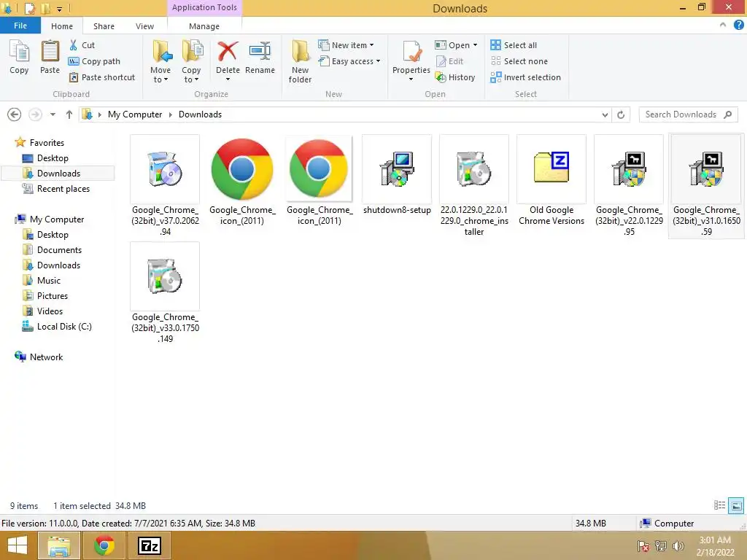The image size is (747, 560).
Task: Click Invert selection
Action: tap(525, 77)
